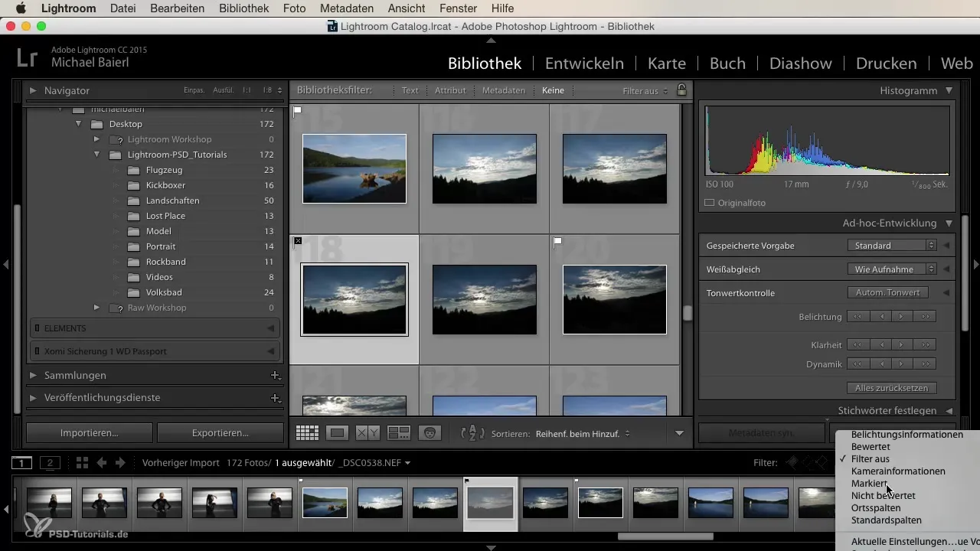The image size is (980, 551).
Task: Click the Lr Lightroom logo
Action: coord(27,57)
